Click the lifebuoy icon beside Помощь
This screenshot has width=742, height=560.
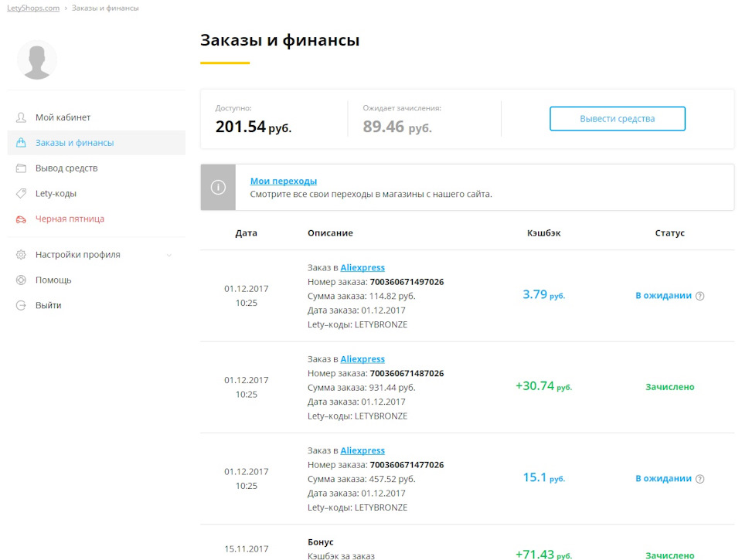21,280
